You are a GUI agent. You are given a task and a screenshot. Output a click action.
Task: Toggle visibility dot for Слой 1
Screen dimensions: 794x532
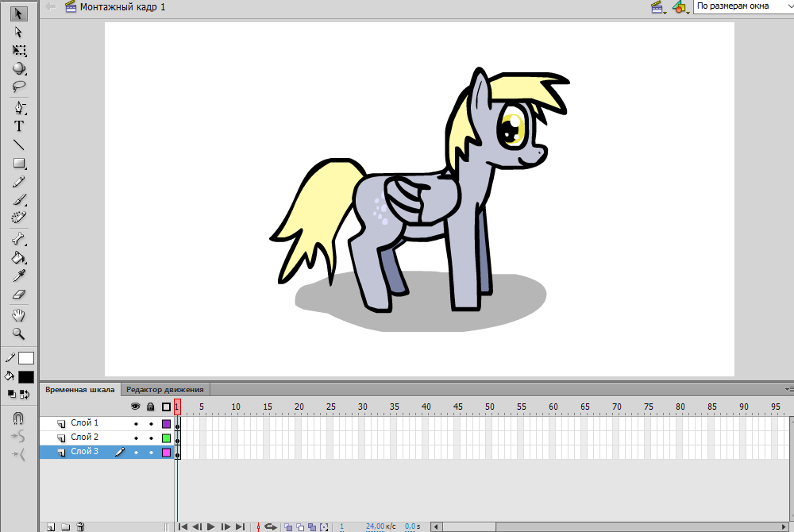[x=136, y=424]
